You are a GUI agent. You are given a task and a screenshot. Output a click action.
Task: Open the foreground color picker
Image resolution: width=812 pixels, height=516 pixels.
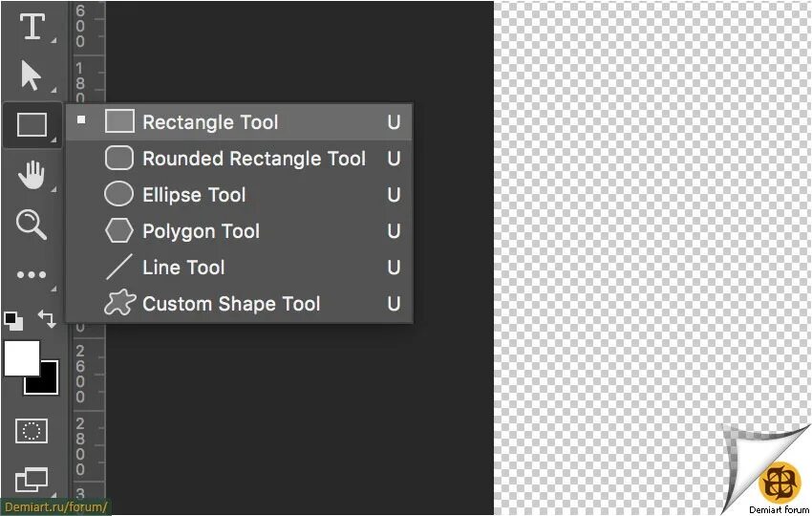coord(21,358)
